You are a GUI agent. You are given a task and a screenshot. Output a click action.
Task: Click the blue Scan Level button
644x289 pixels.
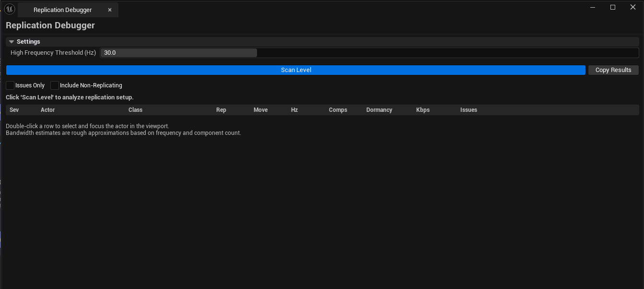tap(296, 70)
